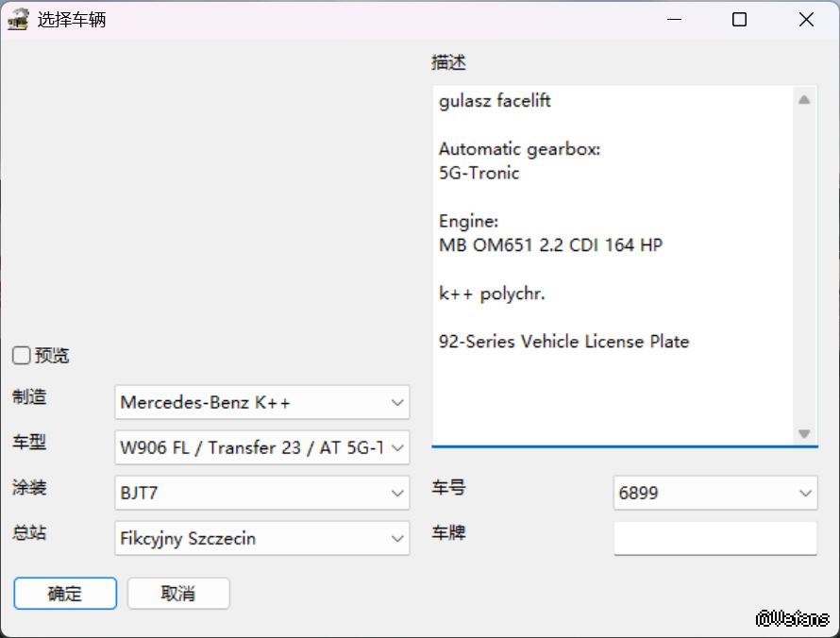Expand the 车型 W906 FL dropdown
Screen dimensions: 840x638
pos(261,447)
